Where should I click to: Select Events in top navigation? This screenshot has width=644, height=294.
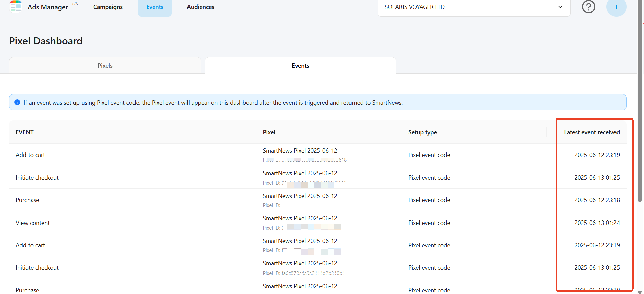[x=155, y=7]
